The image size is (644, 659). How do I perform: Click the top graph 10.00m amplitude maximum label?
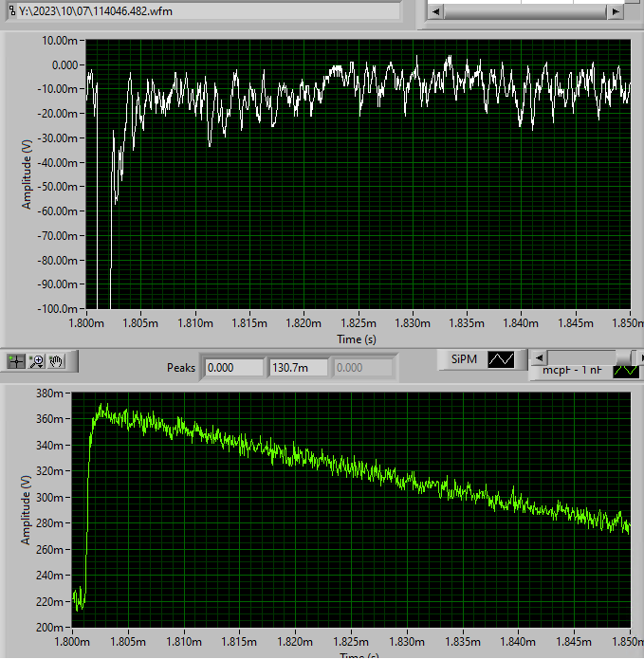coord(60,41)
